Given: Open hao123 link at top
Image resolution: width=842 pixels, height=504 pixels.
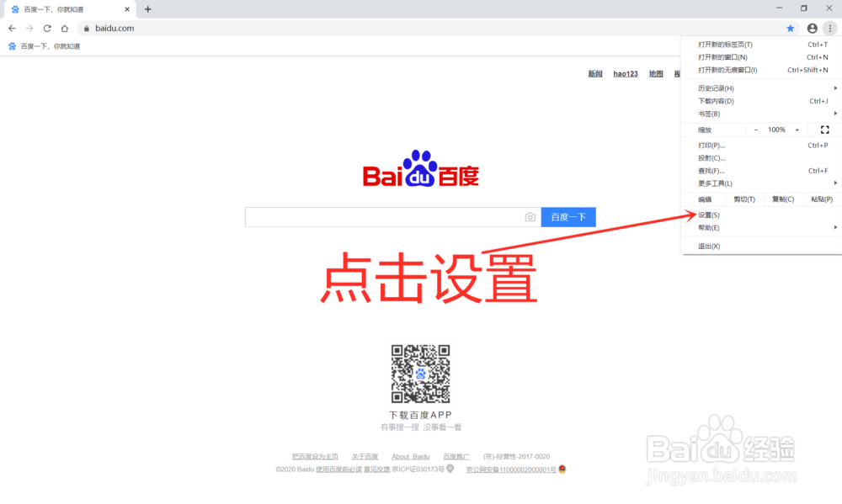Looking at the screenshot, I should (626, 74).
